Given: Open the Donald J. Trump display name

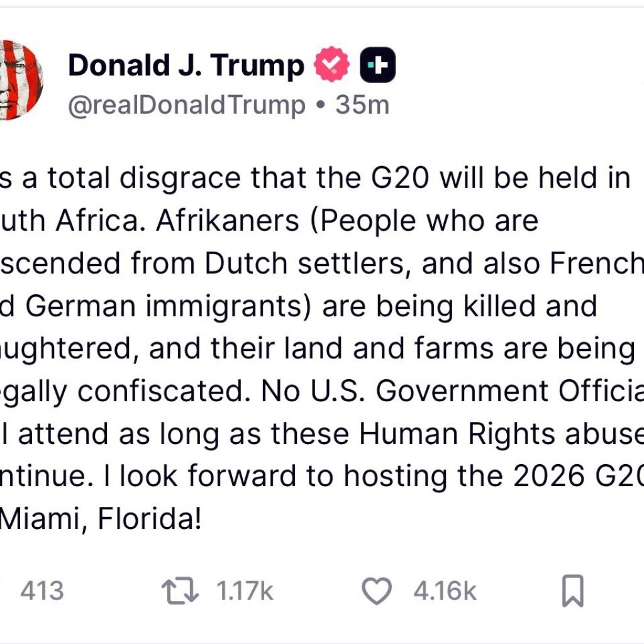Looking at the screenshot, I should pos(186,65).
